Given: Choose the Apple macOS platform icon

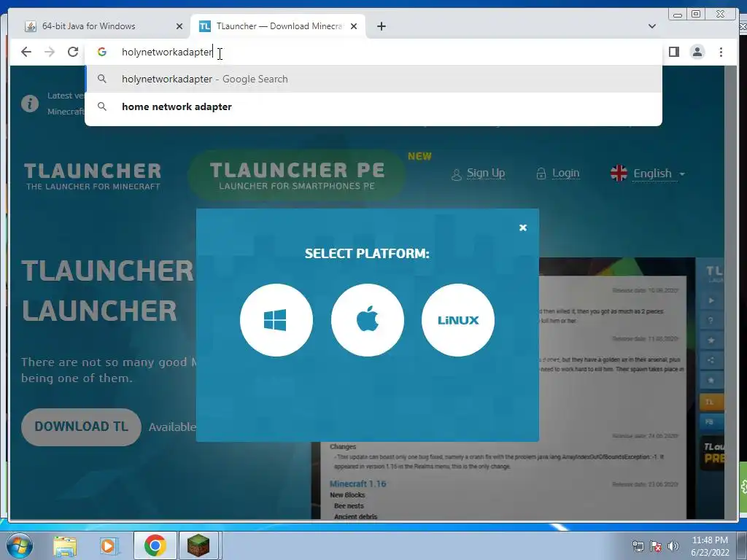Looking at the screenshot, I should pyautogui.click(x=368, y=320).
